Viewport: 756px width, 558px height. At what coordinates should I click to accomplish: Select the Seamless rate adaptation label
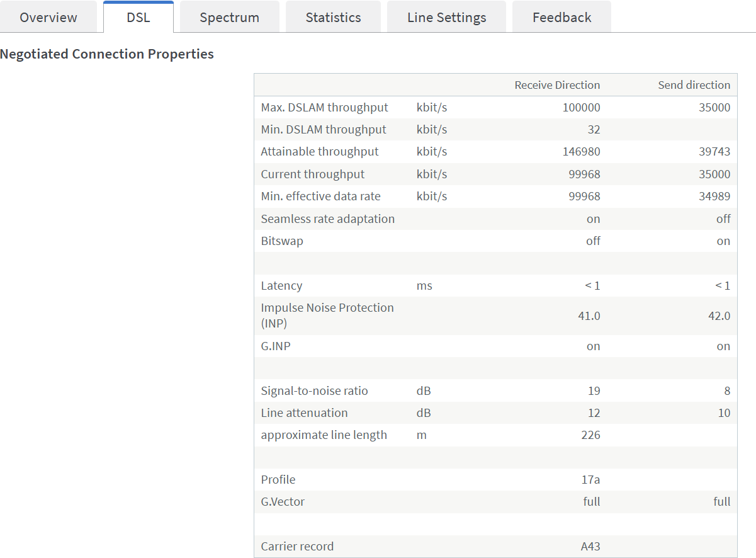tap(327, 219)
